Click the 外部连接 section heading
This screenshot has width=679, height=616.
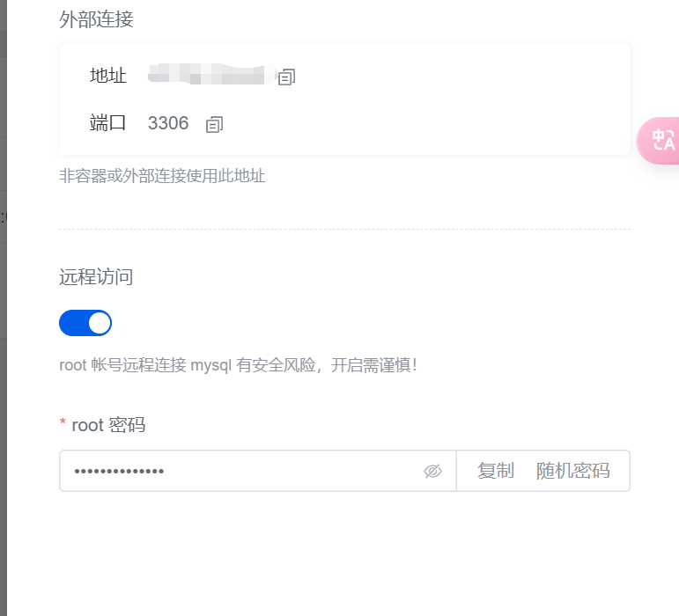[96, 19]
